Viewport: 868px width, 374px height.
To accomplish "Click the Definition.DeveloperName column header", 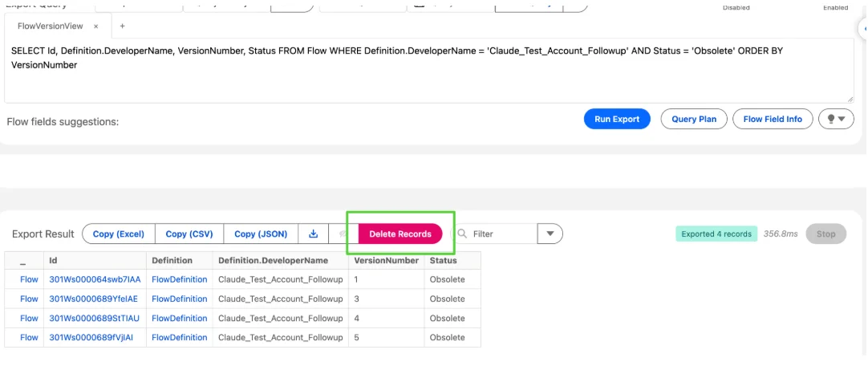I will click(281, 260).
